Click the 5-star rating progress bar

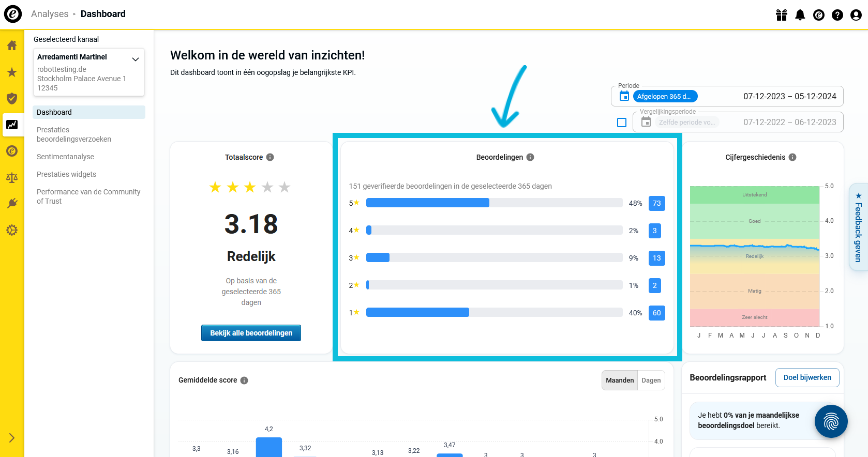(x=494, y=203)
